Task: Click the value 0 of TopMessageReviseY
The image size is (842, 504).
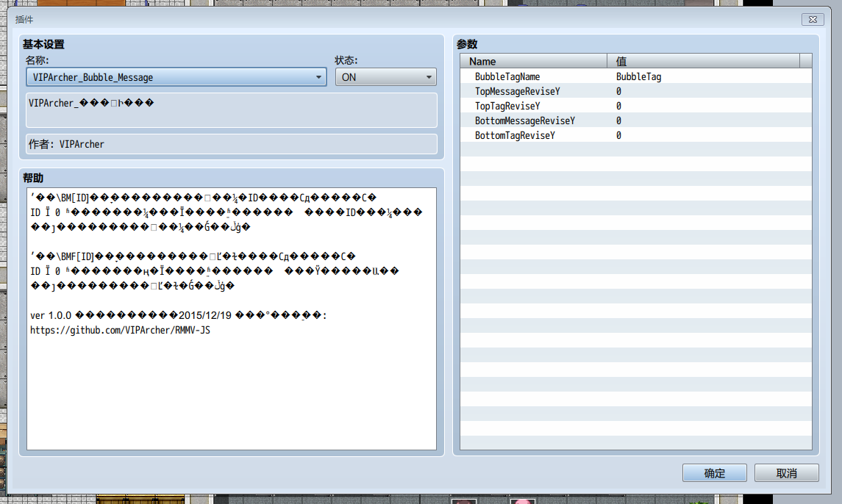Action: pos(618,91)
